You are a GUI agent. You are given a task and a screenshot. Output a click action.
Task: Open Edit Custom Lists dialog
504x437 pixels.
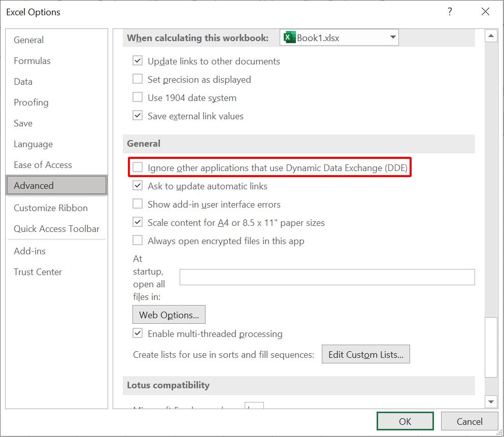tap(365, 354)
